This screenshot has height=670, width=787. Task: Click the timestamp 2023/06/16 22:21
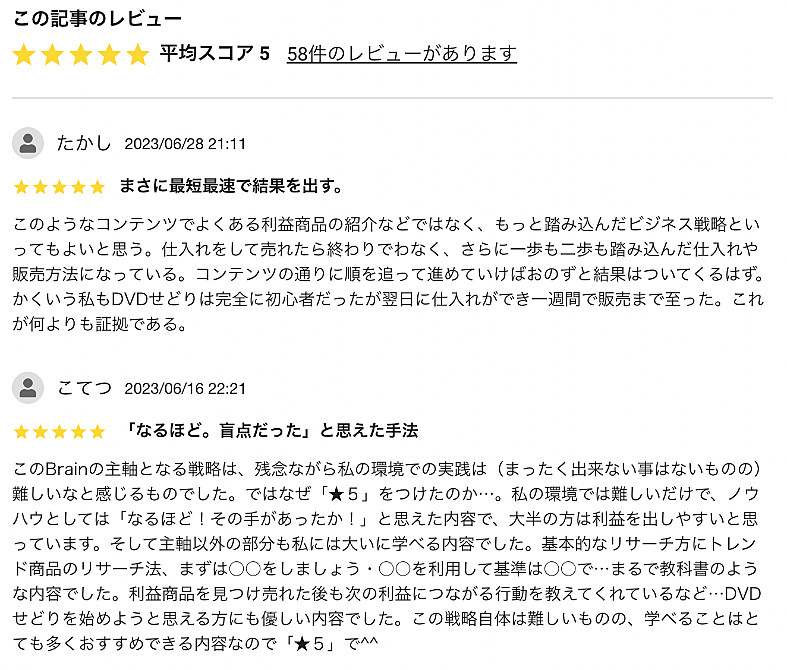click(x=185, y=389)
